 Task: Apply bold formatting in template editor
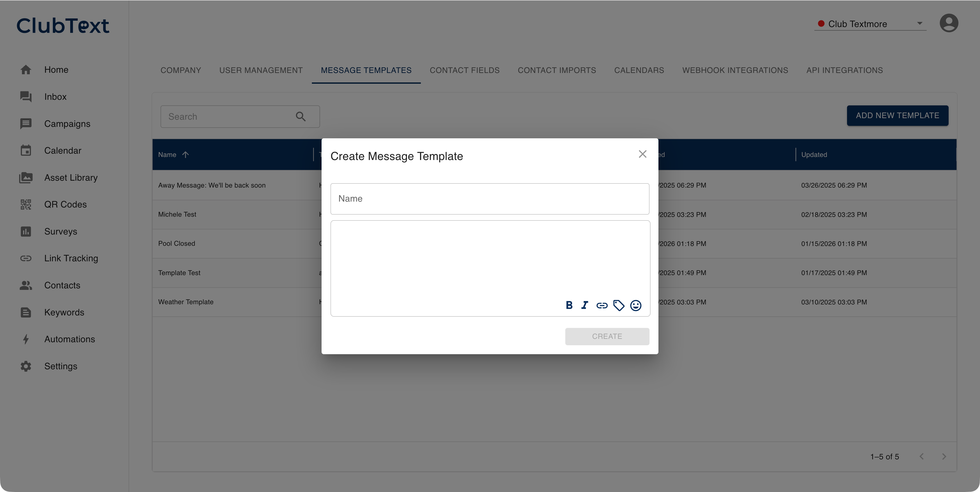pos(569,305)
